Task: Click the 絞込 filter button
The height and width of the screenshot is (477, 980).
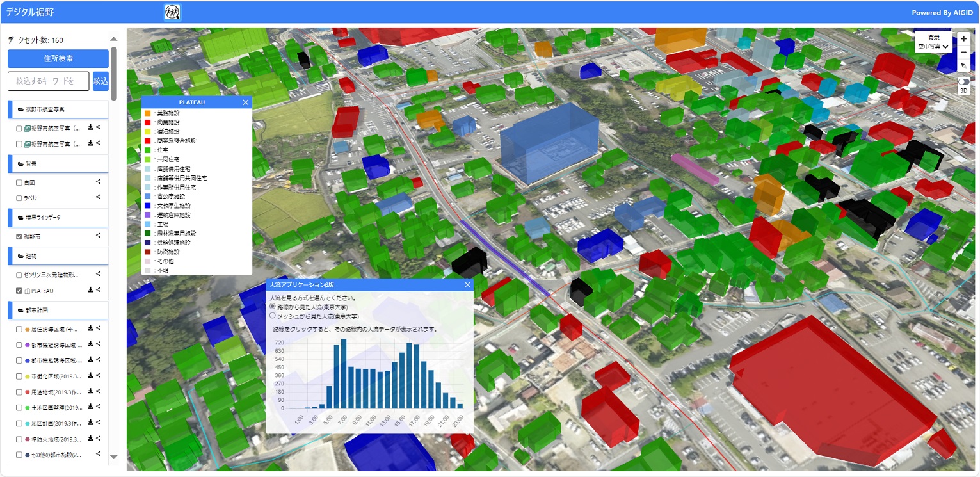Action: (100, 81)
